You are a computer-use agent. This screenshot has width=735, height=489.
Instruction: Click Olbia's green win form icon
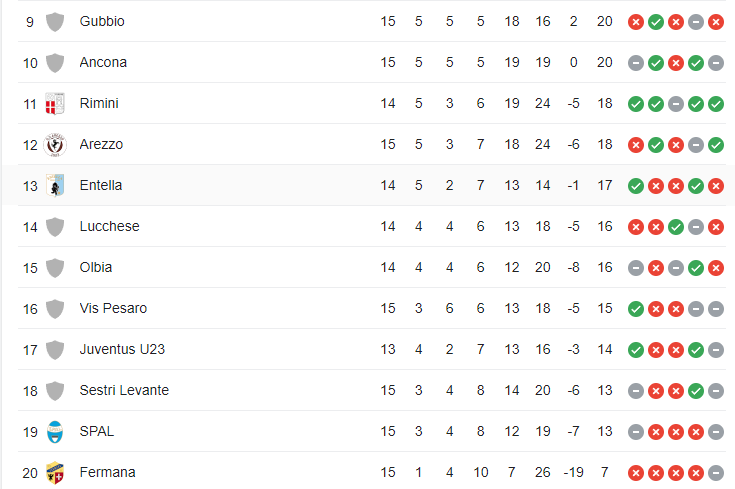click(x=696, y=267)
